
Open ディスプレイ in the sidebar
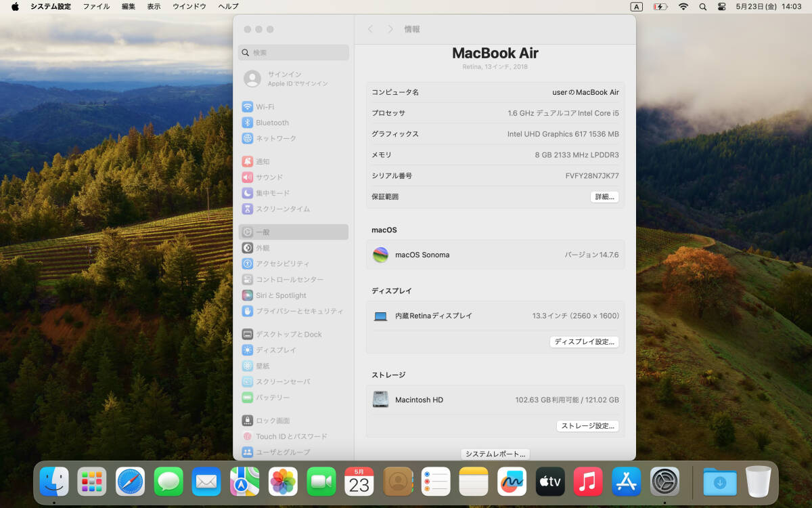click(x=293, y=350)
